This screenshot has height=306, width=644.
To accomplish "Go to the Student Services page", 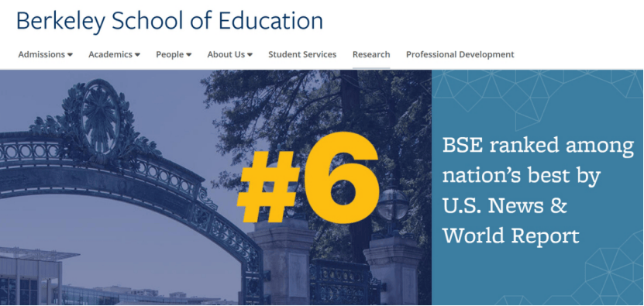I will (302, 55).
